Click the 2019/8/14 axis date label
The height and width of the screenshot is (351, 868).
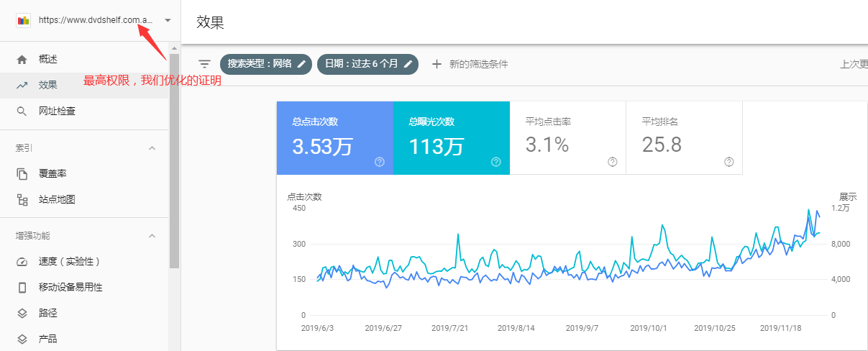(516, 328)
